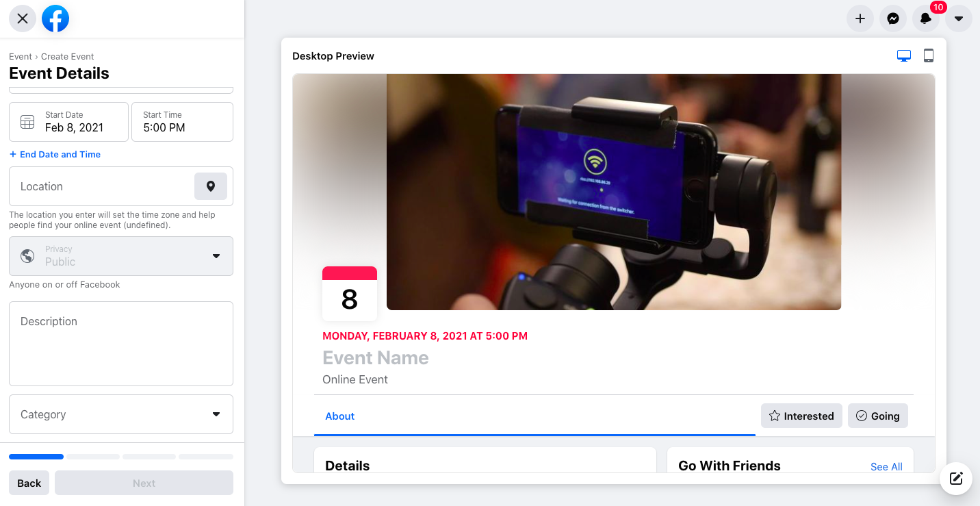Viewport: 980px width, 506px height.
Task: Open the new message compose icon
Action: pyautogui.click(x=956, y=479)
